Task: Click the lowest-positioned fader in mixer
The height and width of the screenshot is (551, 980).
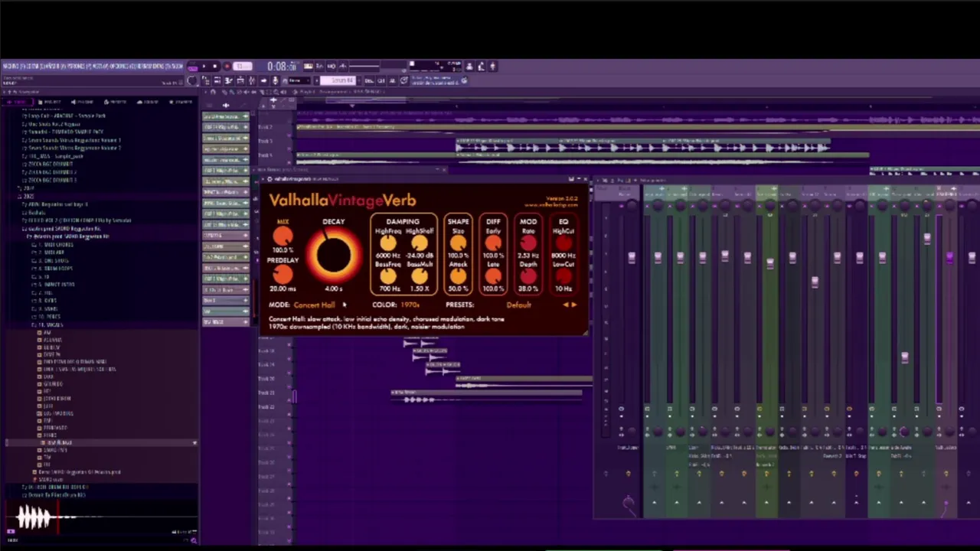Action: tap(905, 357)
